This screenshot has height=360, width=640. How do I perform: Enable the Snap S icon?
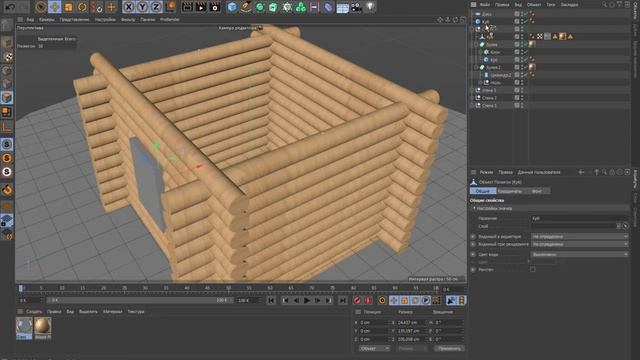[x=7, y=144]
